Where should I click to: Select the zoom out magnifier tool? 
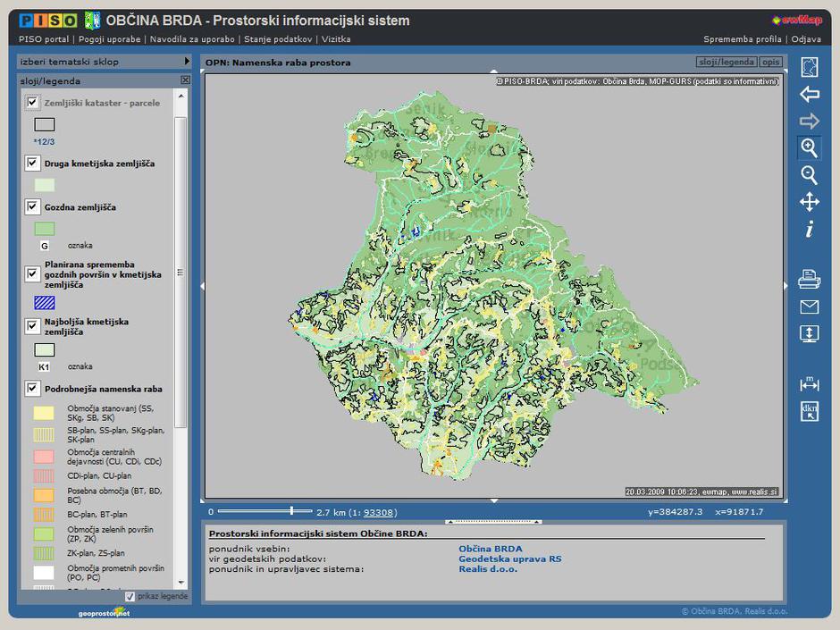pos(809,174)
